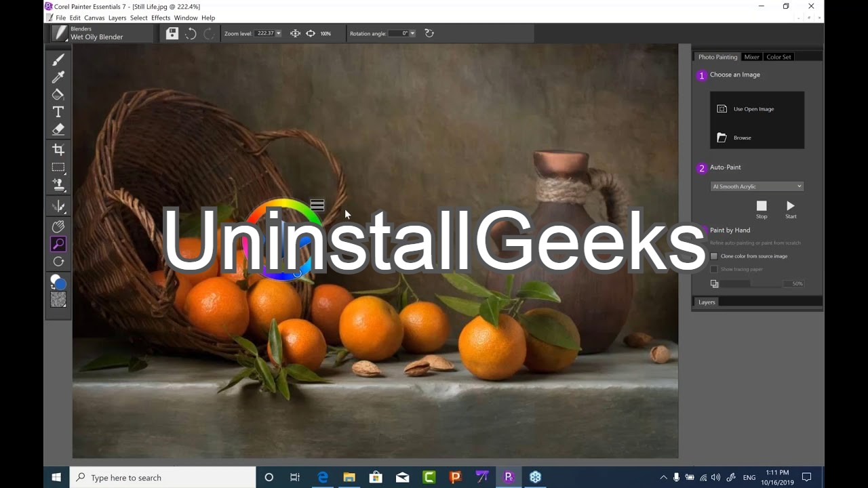
Task: Open the Layers panel tab
Action: click(x=707, y=302)
